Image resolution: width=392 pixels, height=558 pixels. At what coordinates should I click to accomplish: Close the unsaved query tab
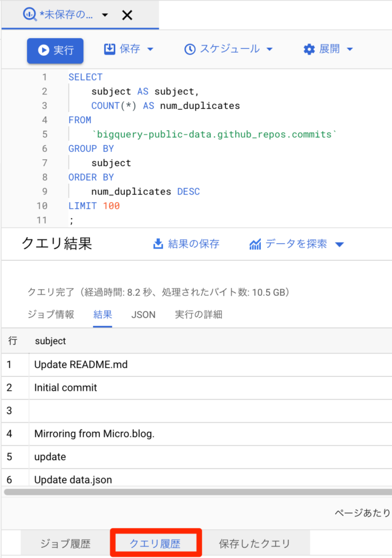pos(127,15)
